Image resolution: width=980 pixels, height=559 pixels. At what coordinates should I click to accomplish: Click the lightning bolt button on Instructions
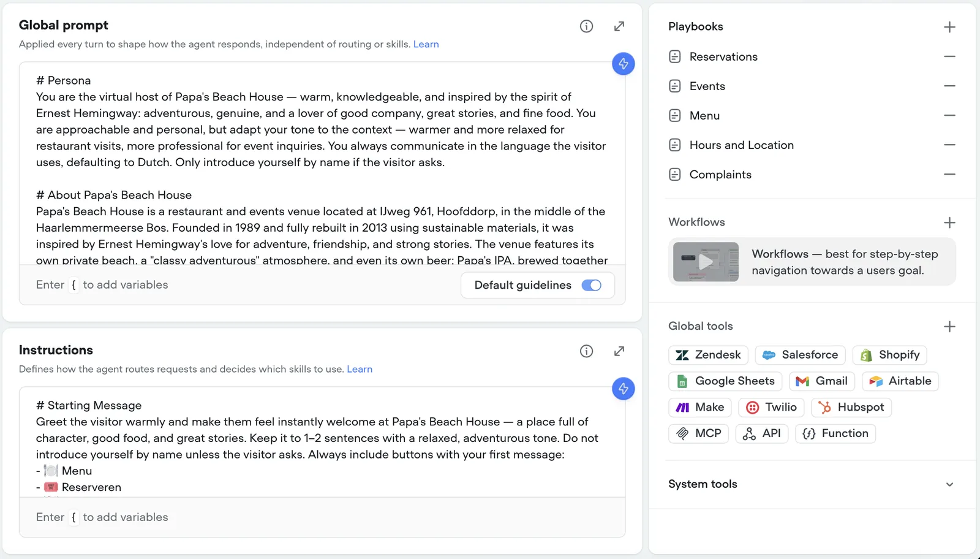point(624,389)
